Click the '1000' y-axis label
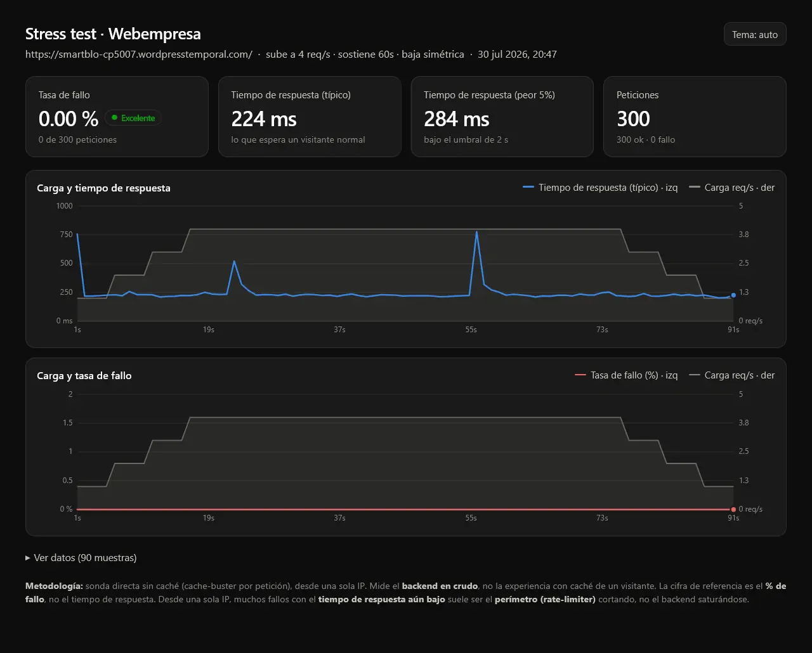Viewport: 812px width, 653px height. tap(65, 206)
